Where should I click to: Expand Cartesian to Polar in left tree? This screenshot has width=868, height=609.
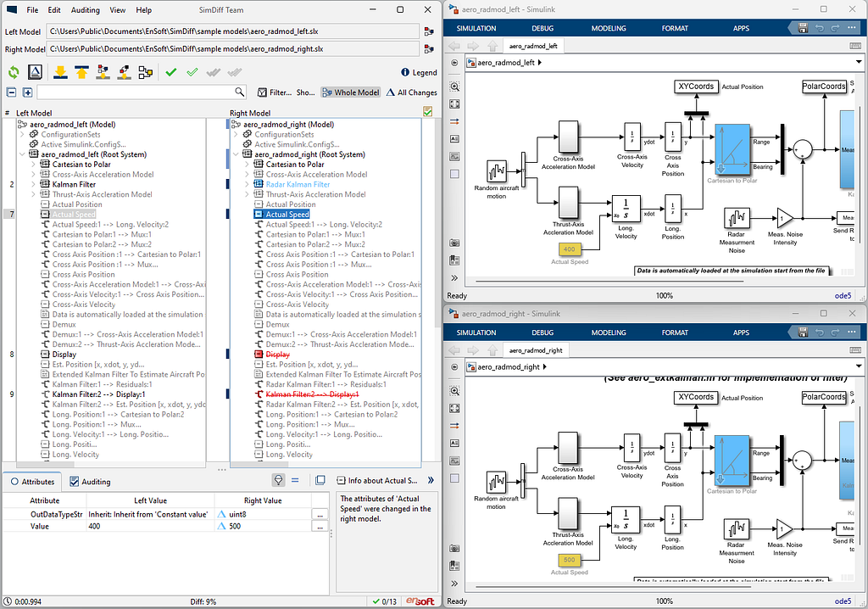pyautogui.click(x=33, y=165)
